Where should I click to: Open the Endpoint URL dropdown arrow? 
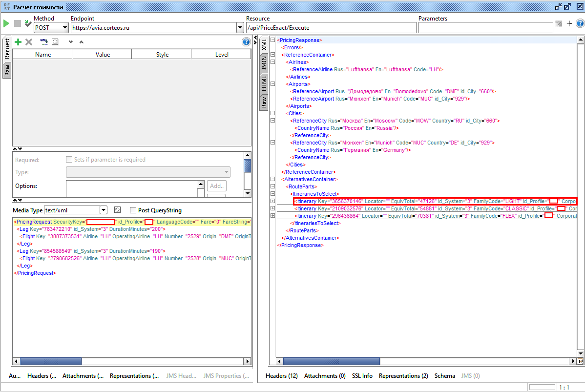pos(239,28)
